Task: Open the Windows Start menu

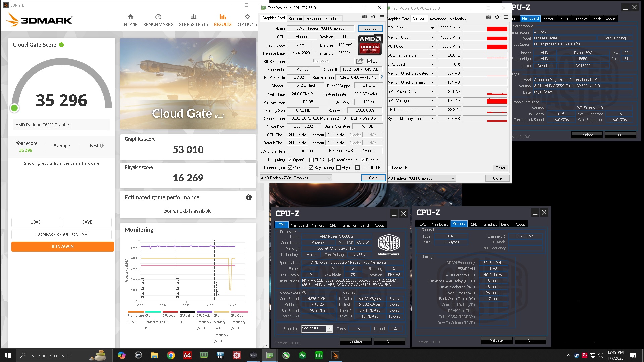Action: pyautogui.click(x=8, y=355)
